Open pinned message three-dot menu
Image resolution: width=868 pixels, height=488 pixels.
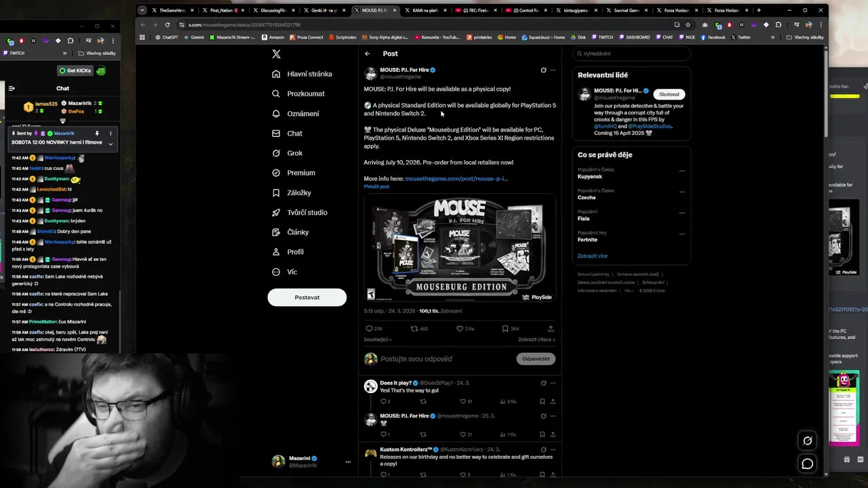pos(111,134)
